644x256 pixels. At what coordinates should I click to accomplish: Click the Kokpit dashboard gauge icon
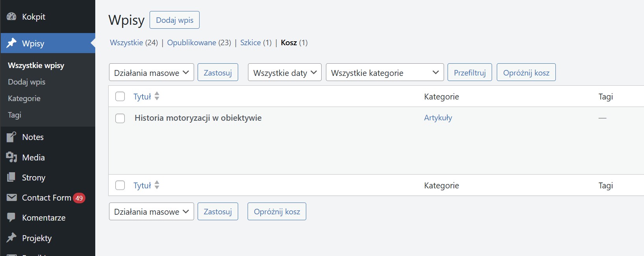(11, 17)
